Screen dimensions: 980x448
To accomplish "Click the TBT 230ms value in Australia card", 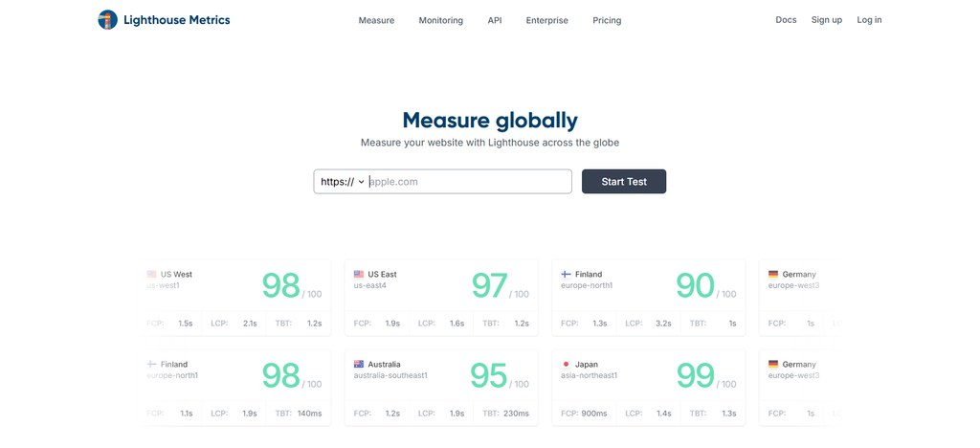I will click(x=518, y=414).
